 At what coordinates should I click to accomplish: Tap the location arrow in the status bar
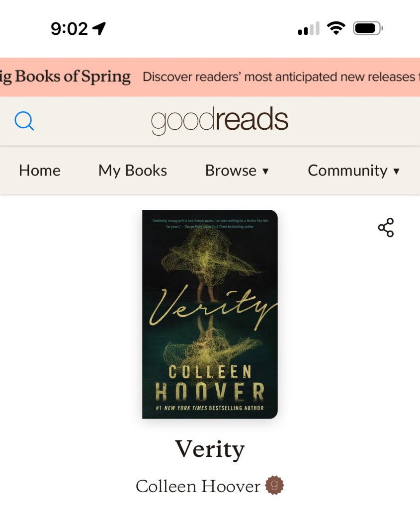99,28
